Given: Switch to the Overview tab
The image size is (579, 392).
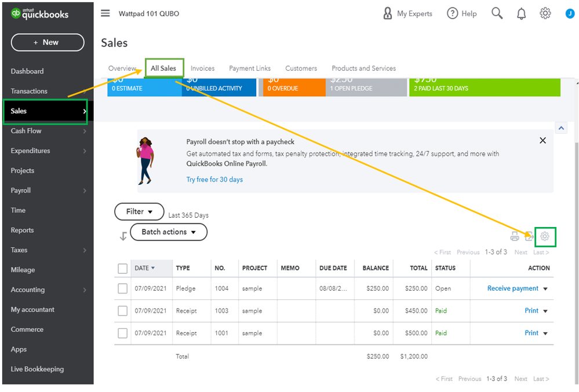Looking at the screenshot, I should coord(122,68).
